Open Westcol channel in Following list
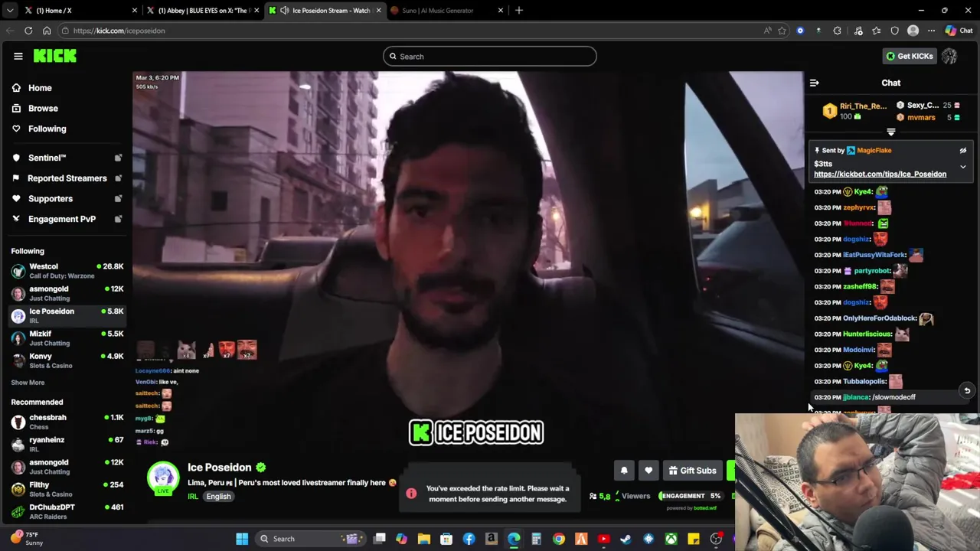980x551 pixels. [67, 270]
